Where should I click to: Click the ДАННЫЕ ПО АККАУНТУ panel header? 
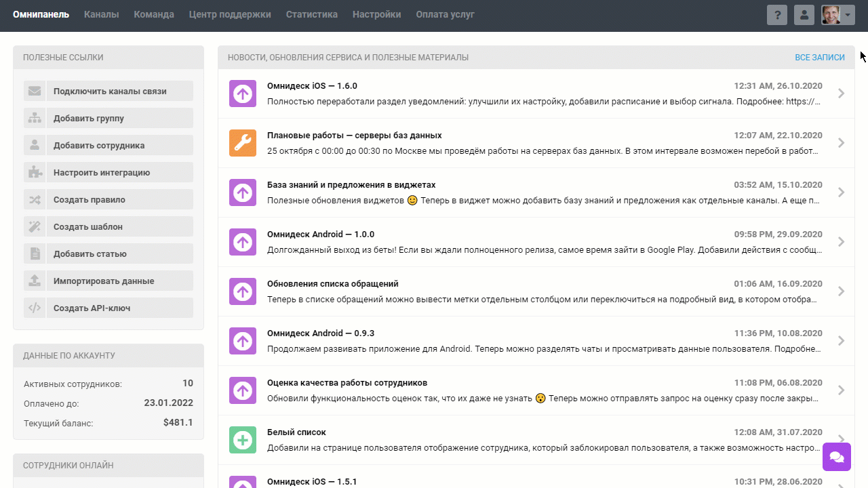(108, 355)
